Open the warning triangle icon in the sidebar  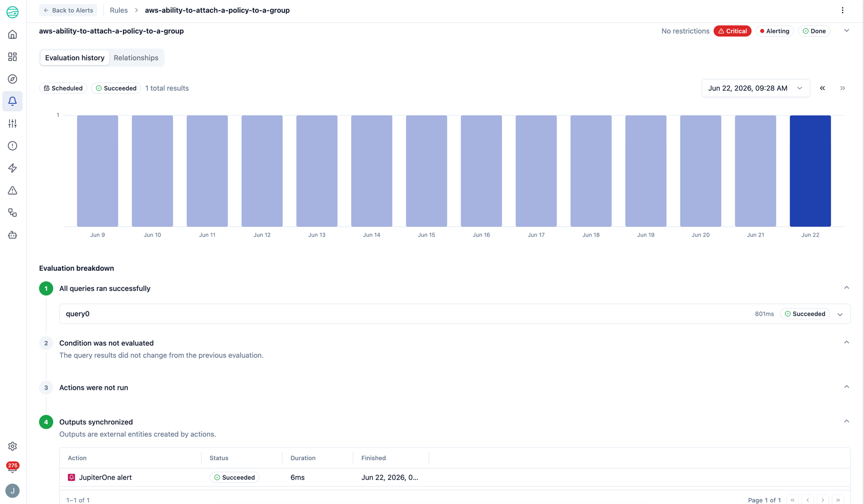(x=13, y=190)
